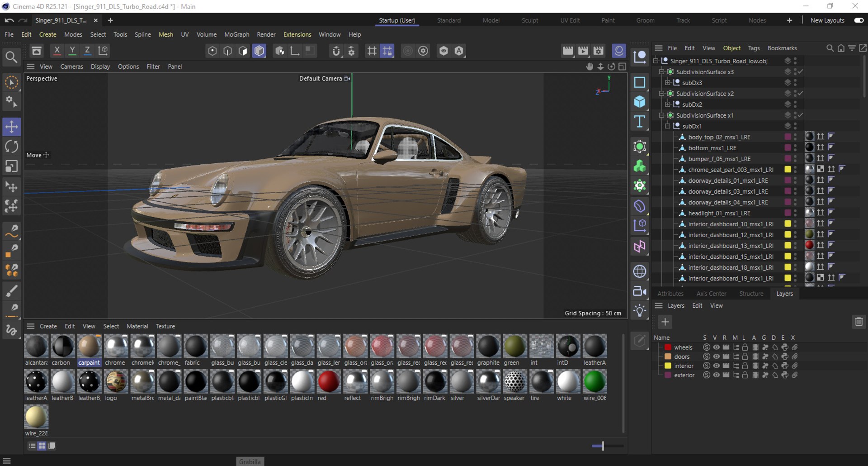Toggle viewport maximize icon
This screenshot has width=868, height=466.
click(x=623, y=67)
